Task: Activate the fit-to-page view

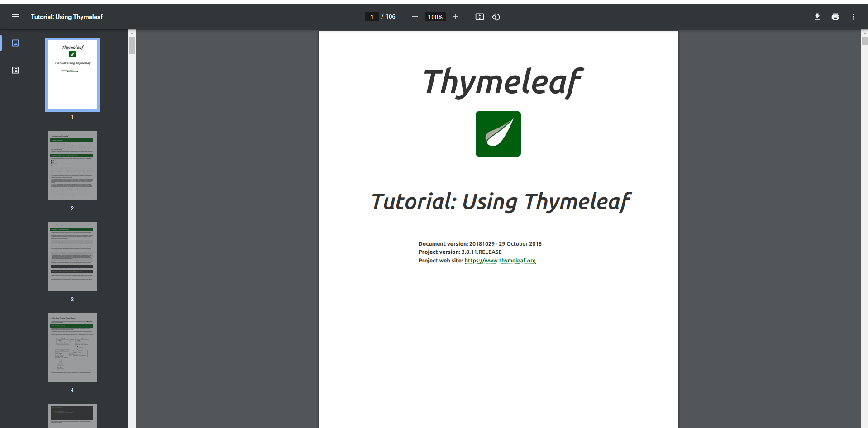Action: (x=479, y=17)
